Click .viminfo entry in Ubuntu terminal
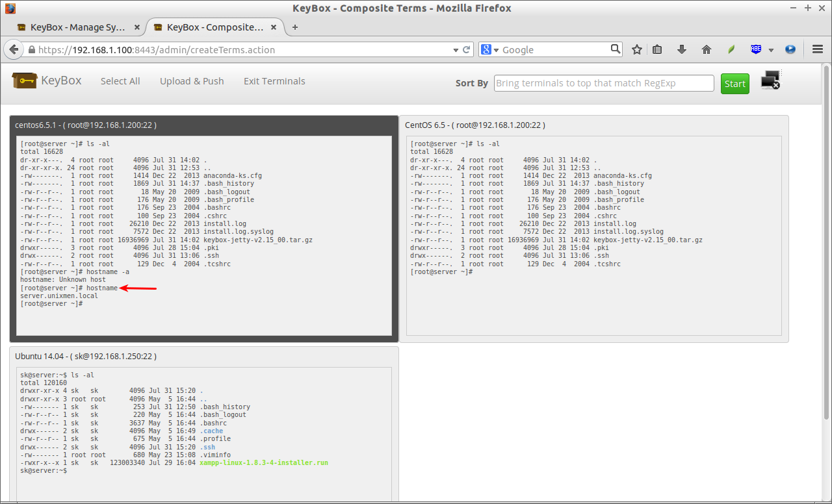832x504 pixels. [x=215, y=455]
